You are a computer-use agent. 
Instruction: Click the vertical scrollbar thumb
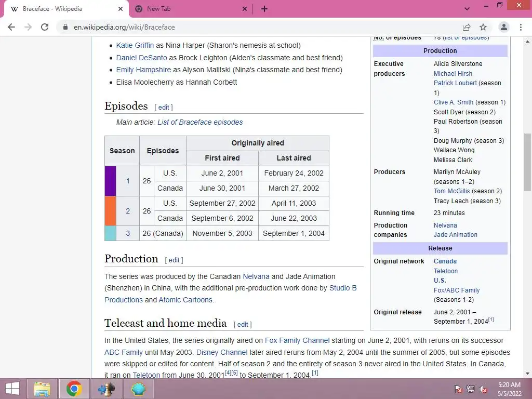[x=527, y=162]
